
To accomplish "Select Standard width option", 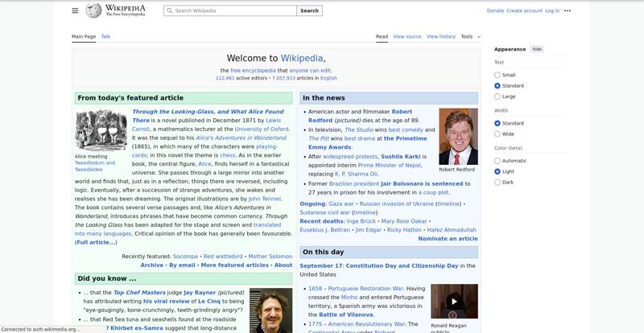I will click(497, 123).
